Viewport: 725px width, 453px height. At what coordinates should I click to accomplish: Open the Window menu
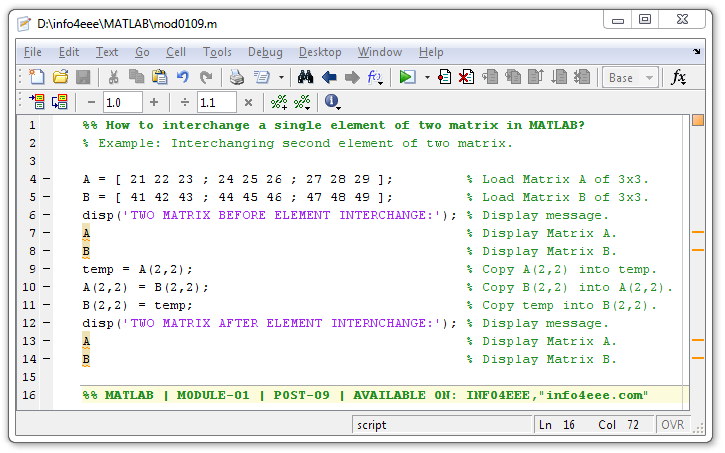380,52
